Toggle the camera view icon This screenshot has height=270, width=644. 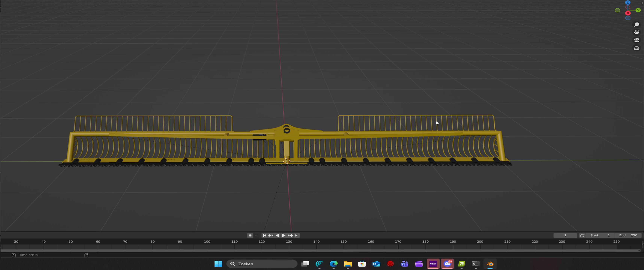[637, 40]
